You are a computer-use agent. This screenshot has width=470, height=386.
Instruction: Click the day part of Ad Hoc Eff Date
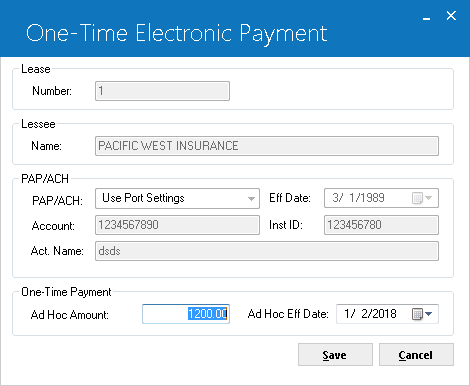pyautogui.click(x=364, y=314)
